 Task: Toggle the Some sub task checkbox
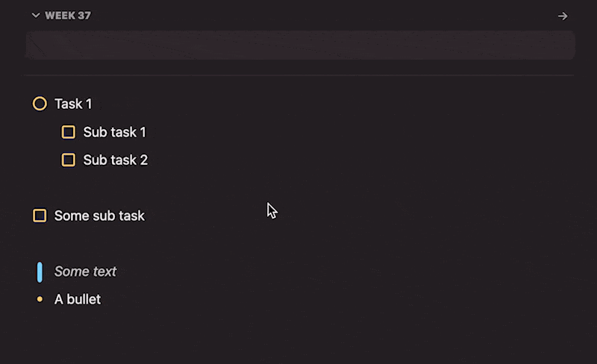point(40,216)
